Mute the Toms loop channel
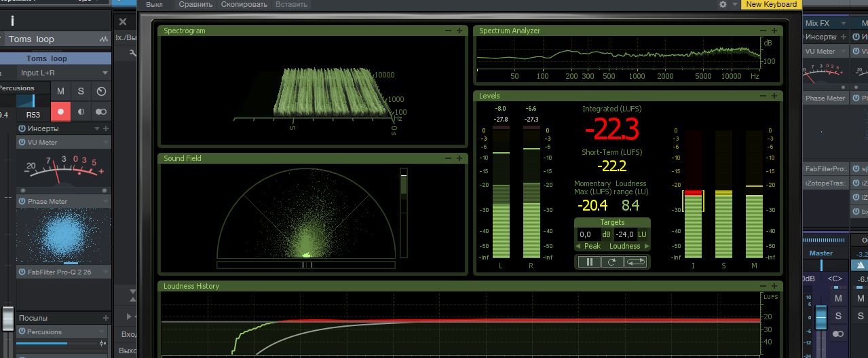 [x=60, y=91]
